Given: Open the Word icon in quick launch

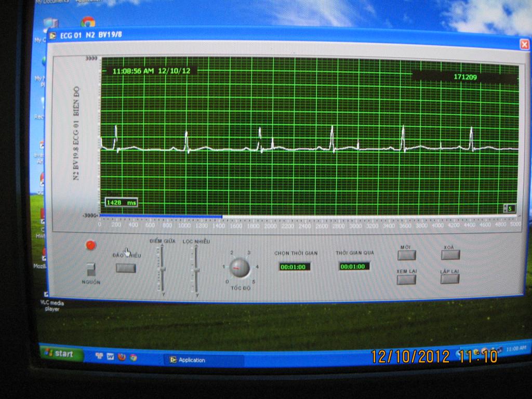Looking at the screenshot, I should click(x=110, y=356).
